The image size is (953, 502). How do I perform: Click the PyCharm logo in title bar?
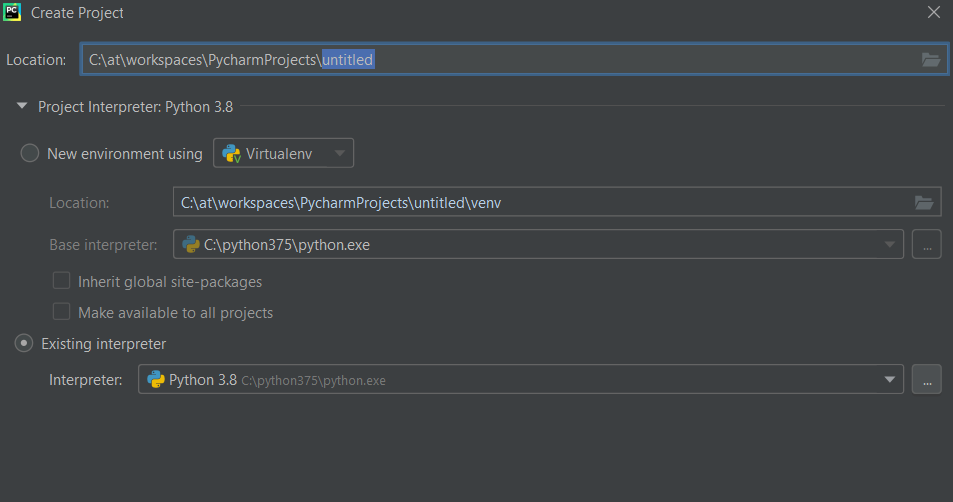[12, 12]
